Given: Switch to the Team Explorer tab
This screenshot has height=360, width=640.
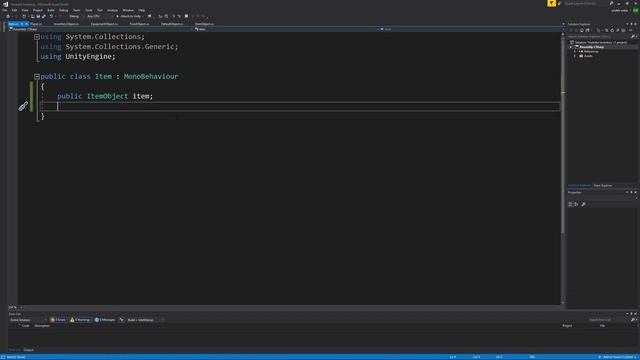Looking at the screenshot, I should coord(603,185).
